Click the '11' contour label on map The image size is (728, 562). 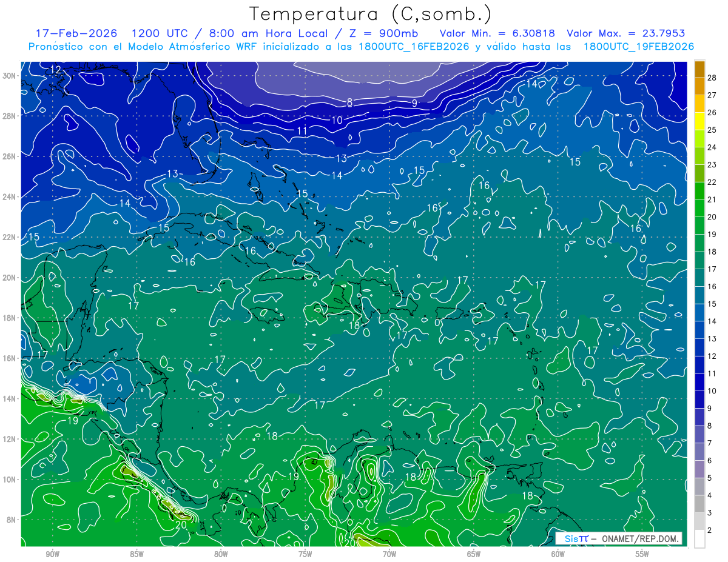tap(302, 130)
